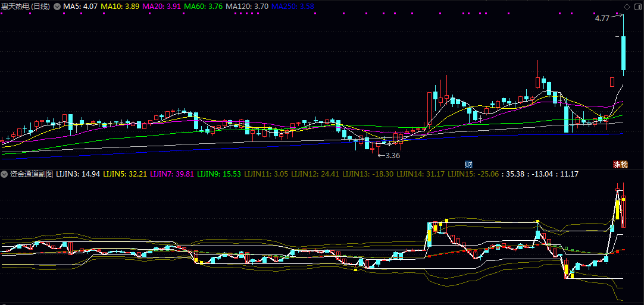Select the LIJIN13: -18.30 value
The image size is (644, 305).
[x=368, y=174]
